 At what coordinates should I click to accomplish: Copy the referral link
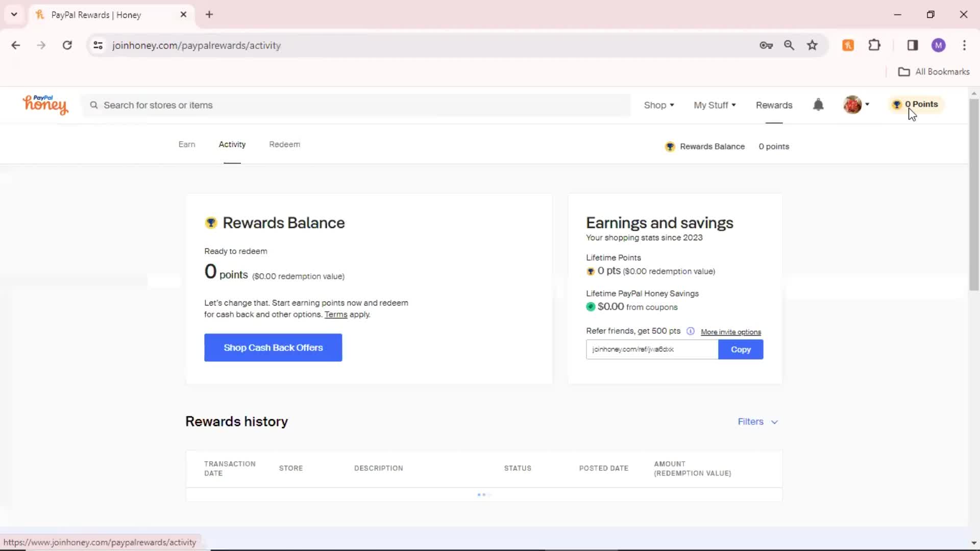[741, 349]
